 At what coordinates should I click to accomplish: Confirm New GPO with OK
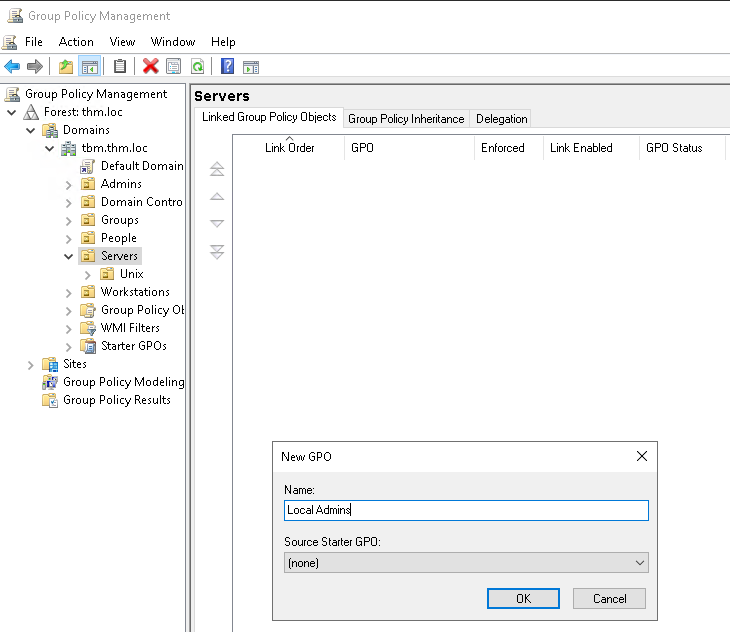(523, 598)
